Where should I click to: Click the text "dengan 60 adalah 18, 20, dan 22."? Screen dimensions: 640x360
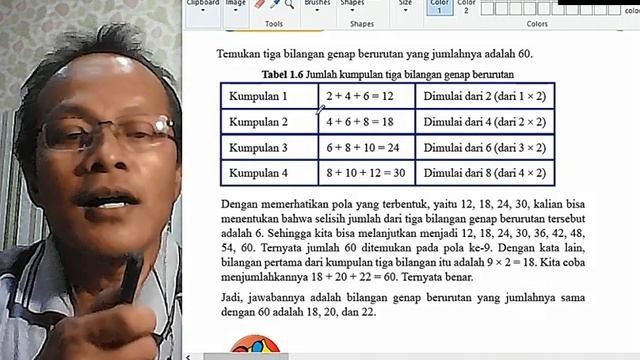[x=298, y=312]
